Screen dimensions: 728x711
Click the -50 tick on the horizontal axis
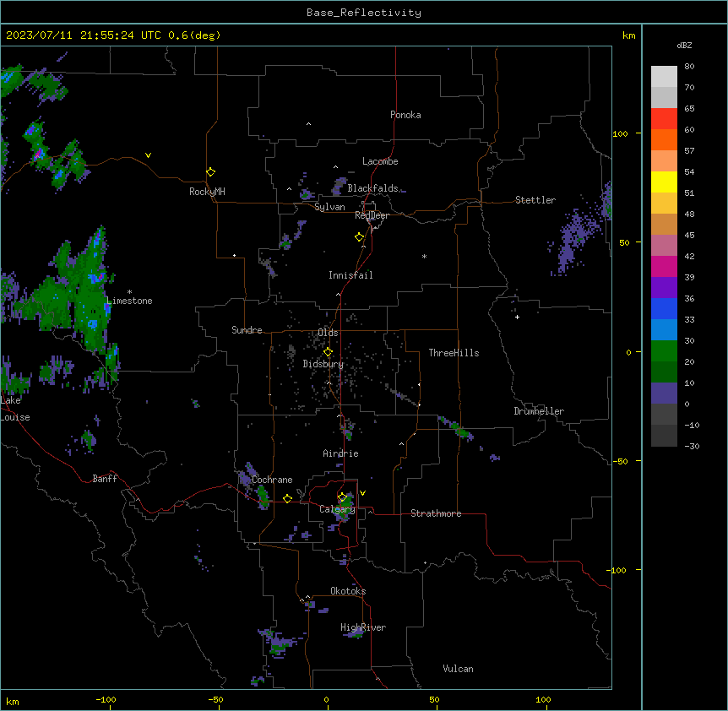click(x=215, y=699)
